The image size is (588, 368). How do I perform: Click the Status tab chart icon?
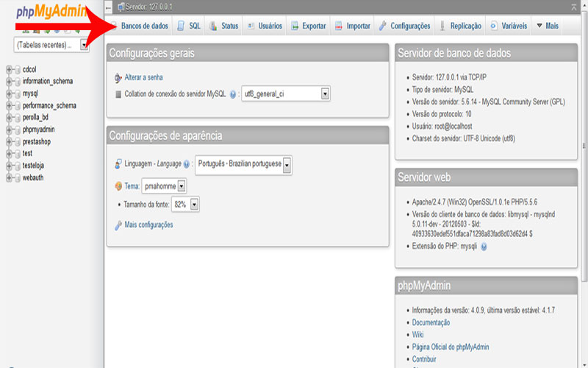pos(213,26)
